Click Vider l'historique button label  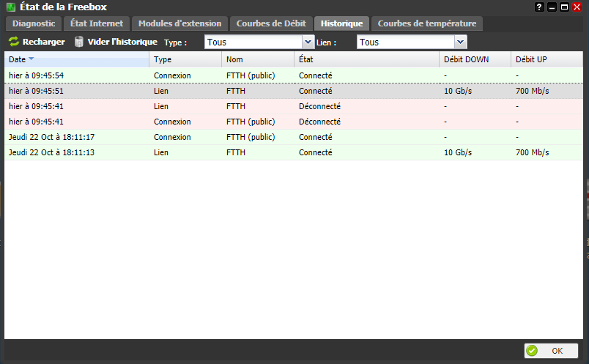click(x=122, y=42)
